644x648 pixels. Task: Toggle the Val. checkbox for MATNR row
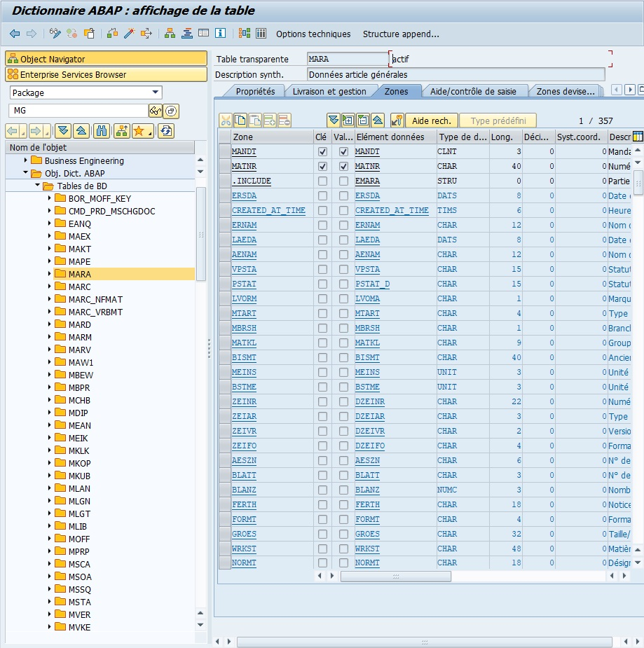click(343, 166)
